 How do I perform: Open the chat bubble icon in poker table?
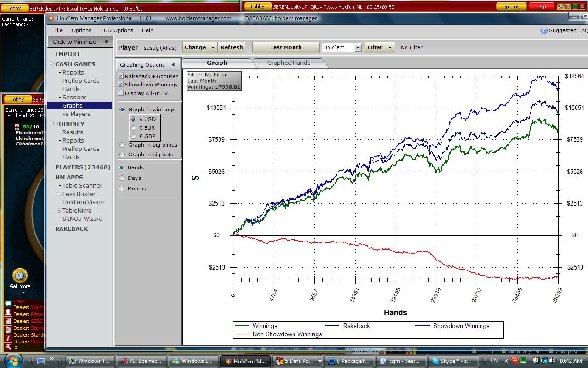[x=8, y=304]
